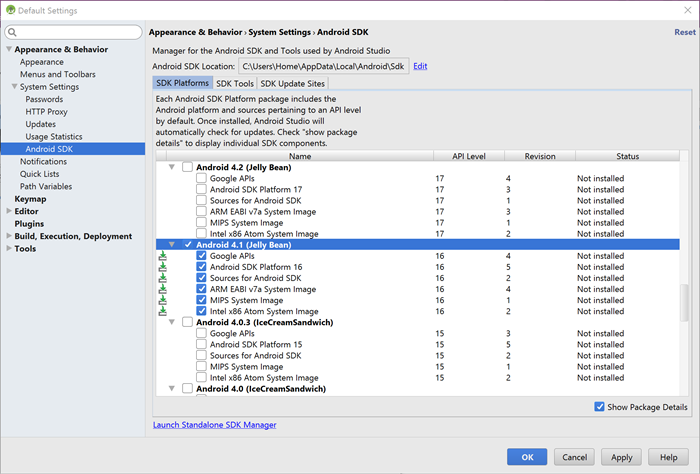Click download icon beside Google APIs 16
The image size is (700, 474).
[163, 256]
